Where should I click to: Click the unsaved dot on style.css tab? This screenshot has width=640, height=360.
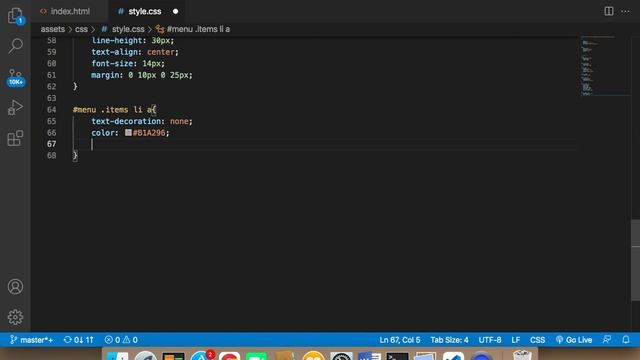point(176,11)
